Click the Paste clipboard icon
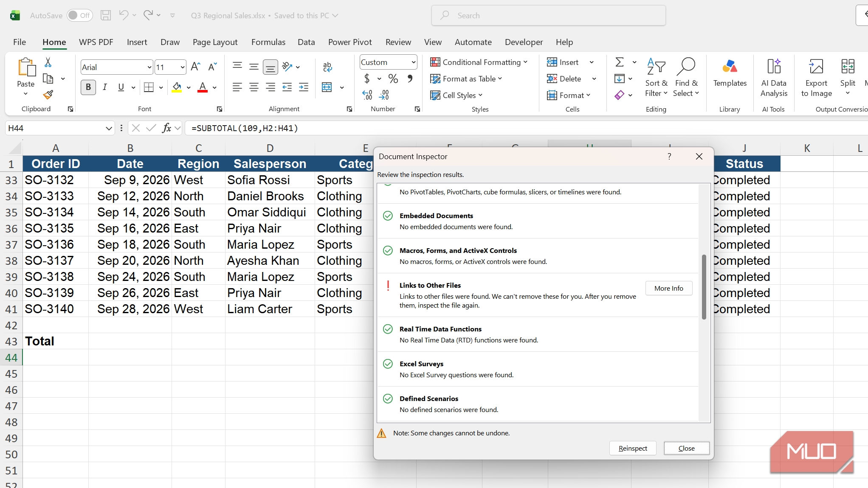Screen dimensions: 868x488 pyautogui.click(x=26, y=67)
